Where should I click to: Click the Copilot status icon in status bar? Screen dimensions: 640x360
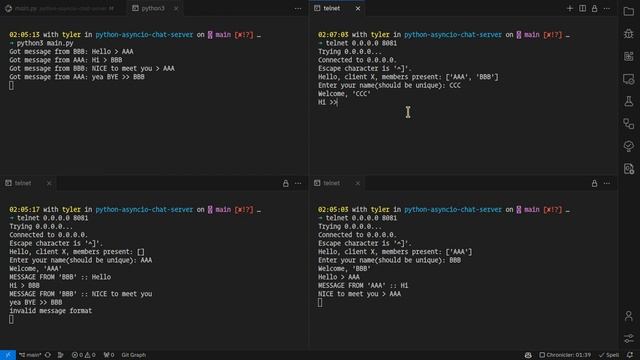pyautogui.click(x=528, y=355)
